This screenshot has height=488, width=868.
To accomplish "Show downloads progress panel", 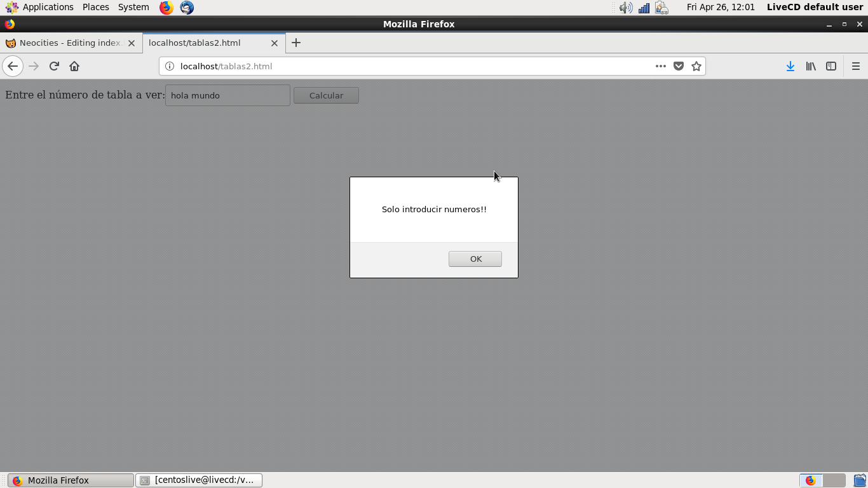I will 790,66.
